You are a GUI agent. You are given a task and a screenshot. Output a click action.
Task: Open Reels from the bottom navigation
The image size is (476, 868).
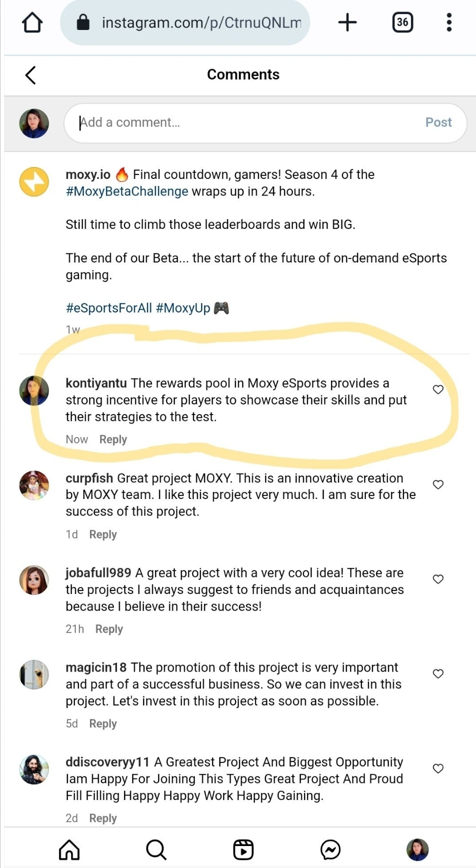243,849
